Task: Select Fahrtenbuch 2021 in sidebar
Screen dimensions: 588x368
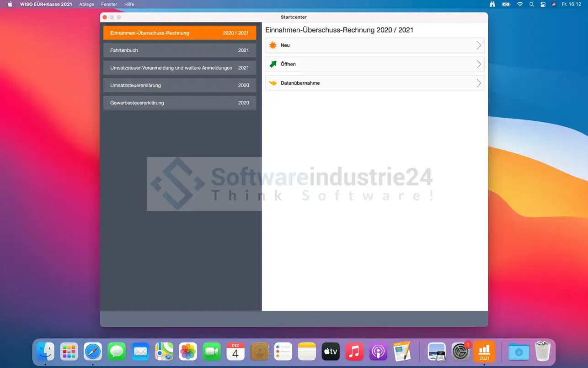Action: point(179,50)
